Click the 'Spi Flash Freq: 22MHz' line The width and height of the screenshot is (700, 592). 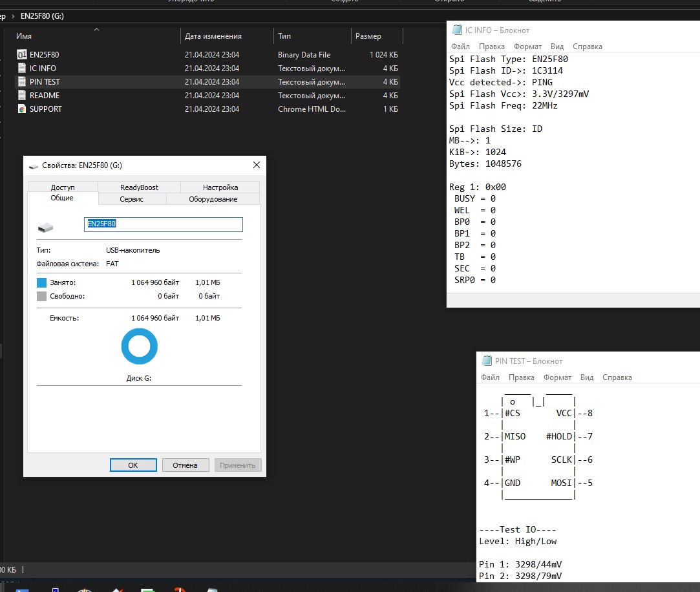click(x=503, y=105)
